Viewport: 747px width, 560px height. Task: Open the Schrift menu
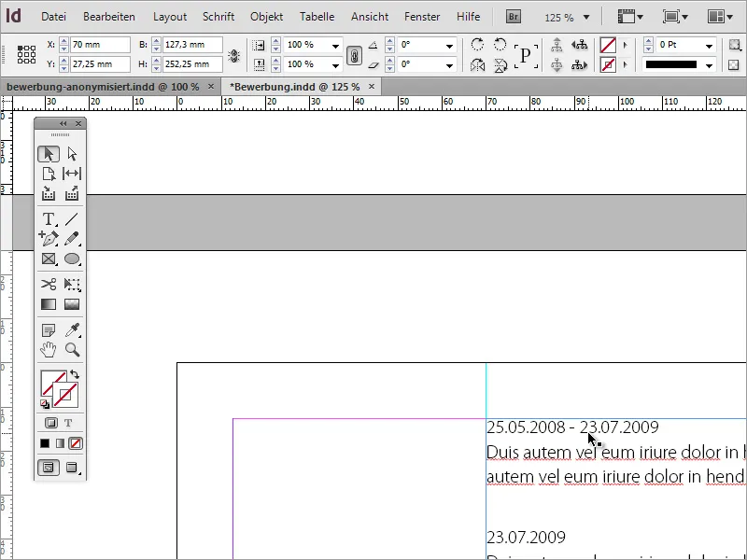[x=218, y=17]
